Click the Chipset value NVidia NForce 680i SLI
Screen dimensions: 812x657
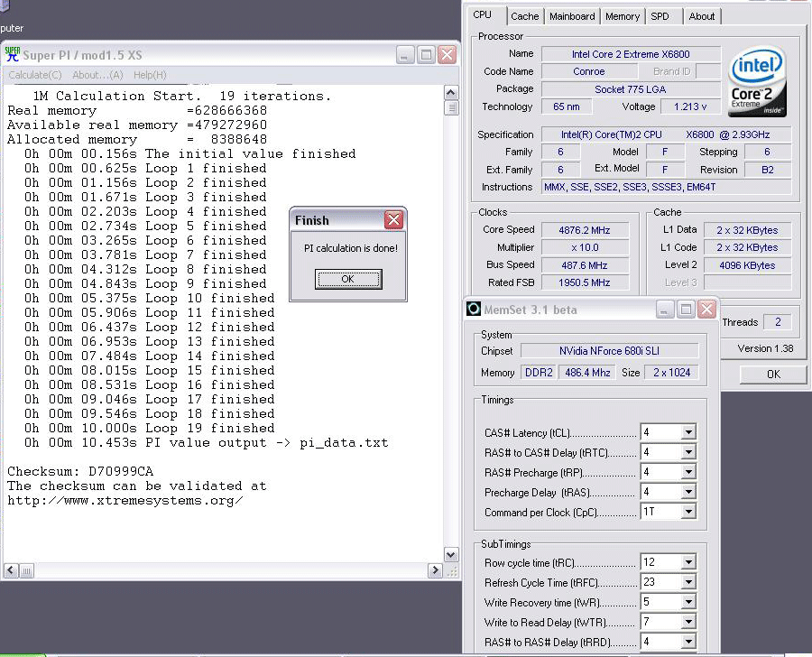coord(610,351)
